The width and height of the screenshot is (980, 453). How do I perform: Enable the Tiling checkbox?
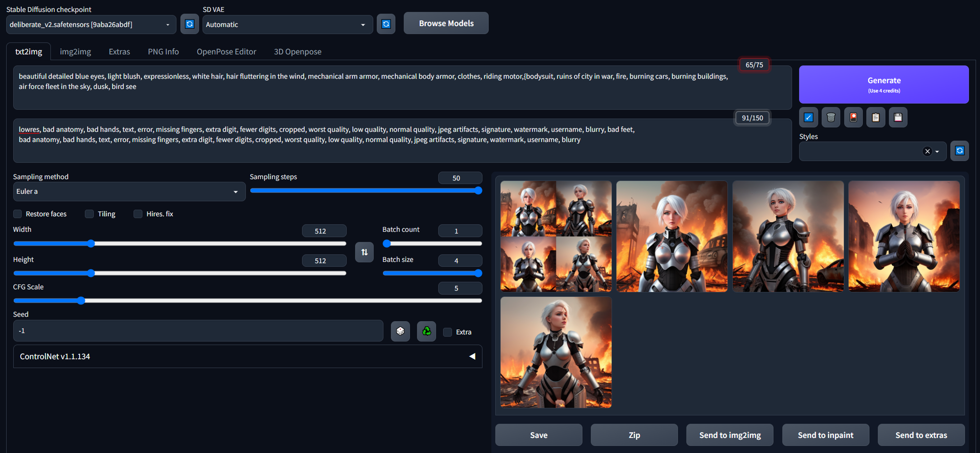[x=90, y=214]
